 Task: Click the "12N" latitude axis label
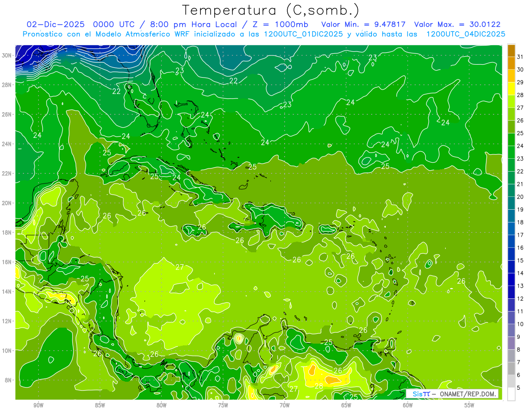coord(7,321)
